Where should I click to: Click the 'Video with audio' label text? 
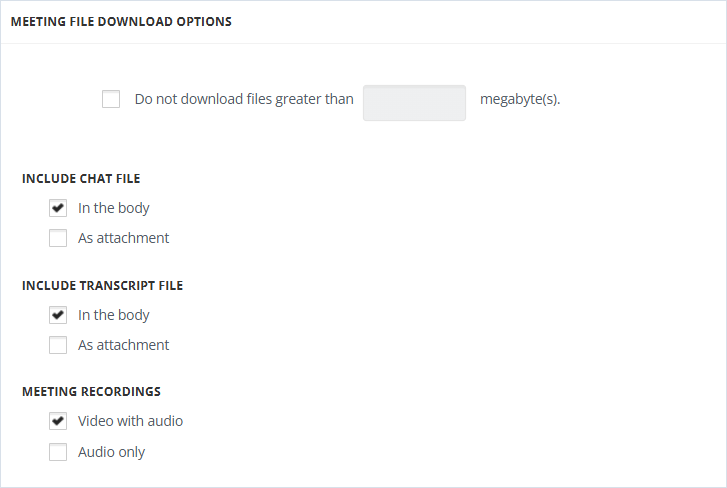tap(130, 421)
